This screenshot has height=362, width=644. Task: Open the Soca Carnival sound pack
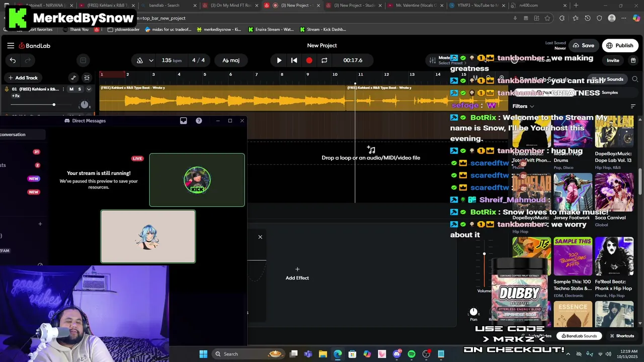coord(614,200)
